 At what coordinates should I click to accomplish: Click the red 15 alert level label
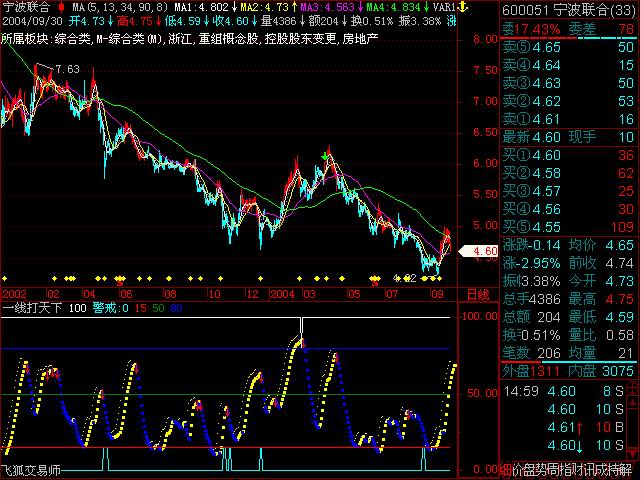(x=140, y=308)
